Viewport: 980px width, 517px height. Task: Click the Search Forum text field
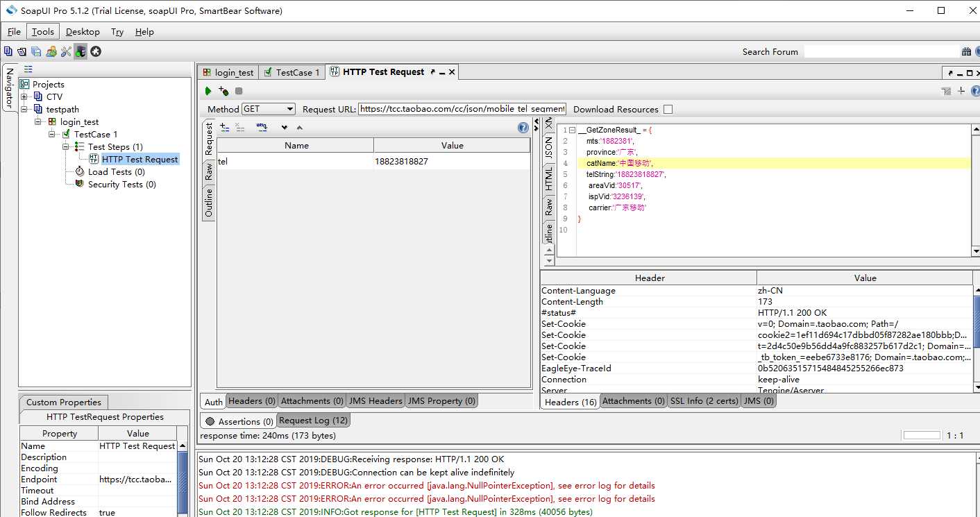point(881,51)
